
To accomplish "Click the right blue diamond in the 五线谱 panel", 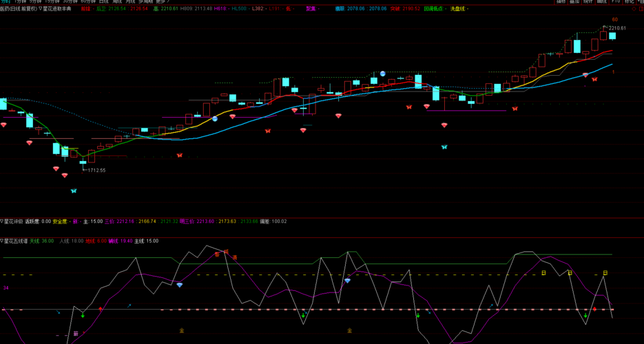I will point(347,281).
